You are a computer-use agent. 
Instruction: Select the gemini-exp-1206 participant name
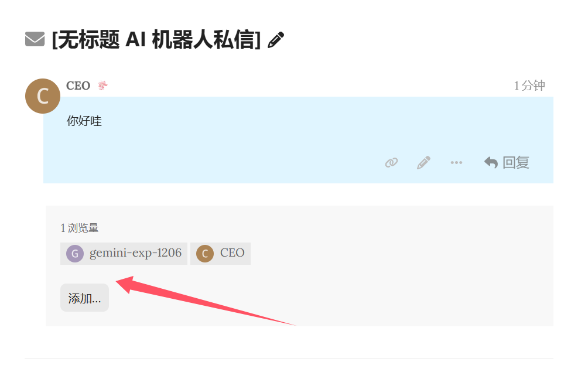click(x=135, y=254)
